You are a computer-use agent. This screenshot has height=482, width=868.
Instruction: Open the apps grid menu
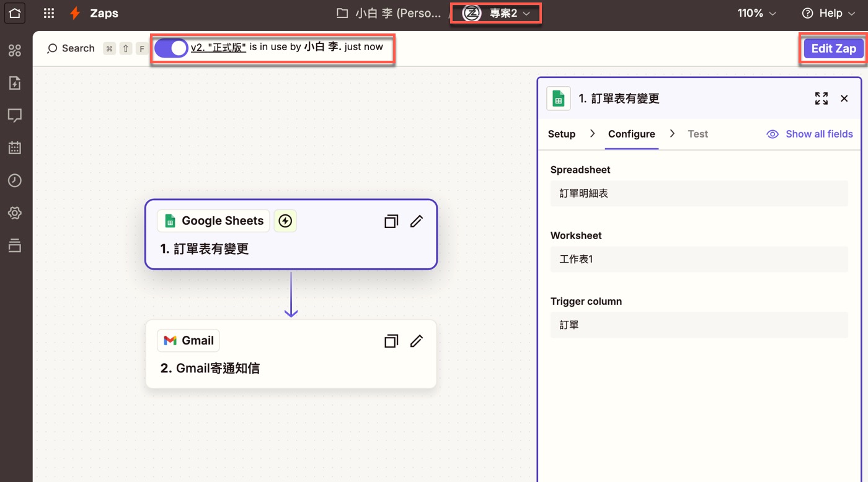pyautogui.click(x=49, y=13)
